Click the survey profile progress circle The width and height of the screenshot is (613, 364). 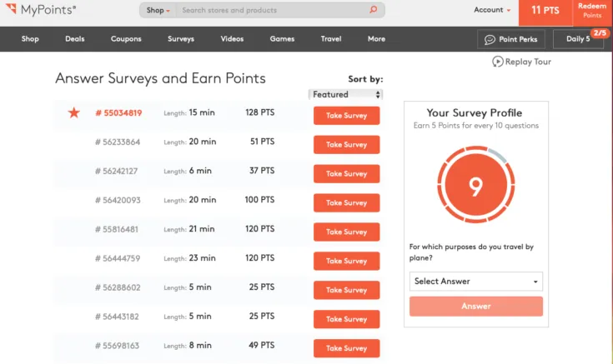(x=475, y=186)
